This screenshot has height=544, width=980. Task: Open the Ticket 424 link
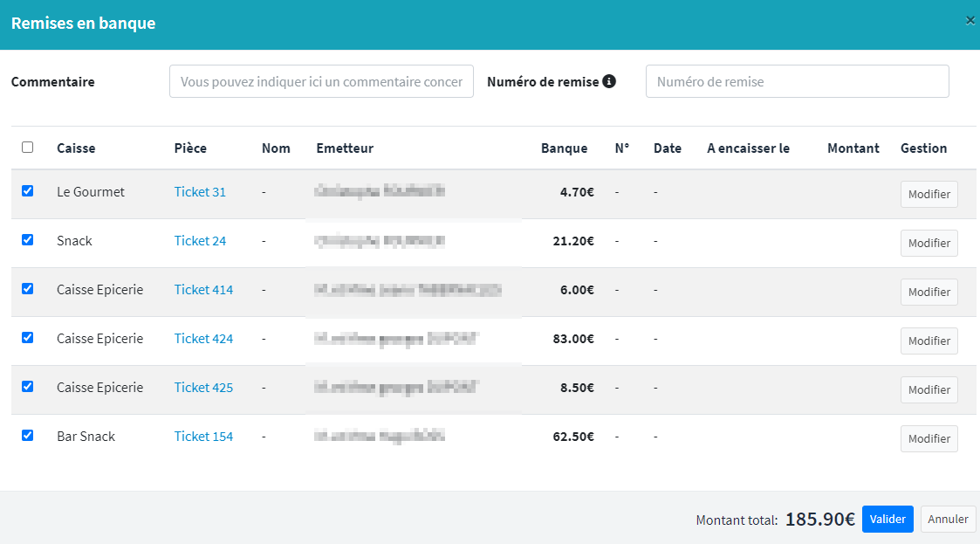(203, 339)
